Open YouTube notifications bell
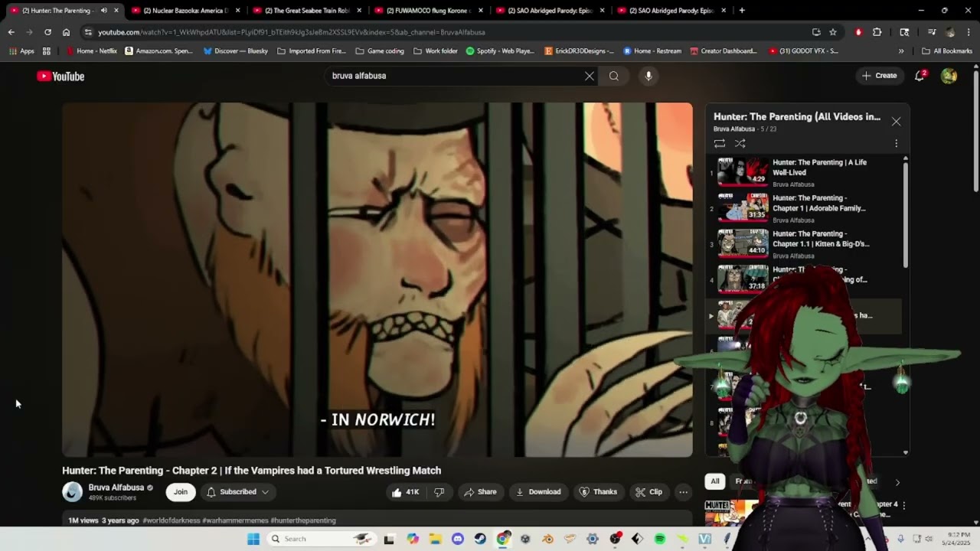This screenshot has width=980, height=551. click(x=920, y=76)
